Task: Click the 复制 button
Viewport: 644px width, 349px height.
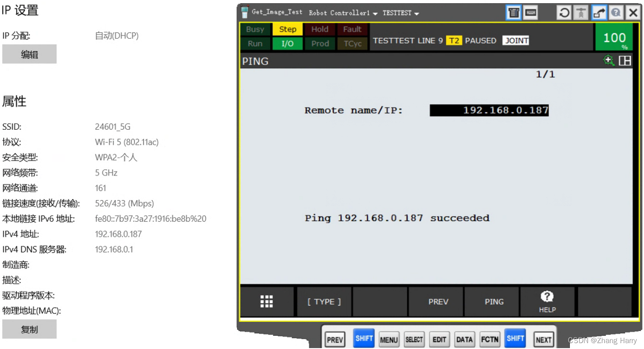Action: point(30,329)
